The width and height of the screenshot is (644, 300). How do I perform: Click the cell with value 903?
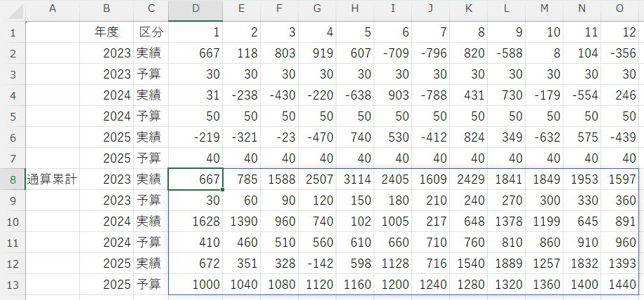392,95
